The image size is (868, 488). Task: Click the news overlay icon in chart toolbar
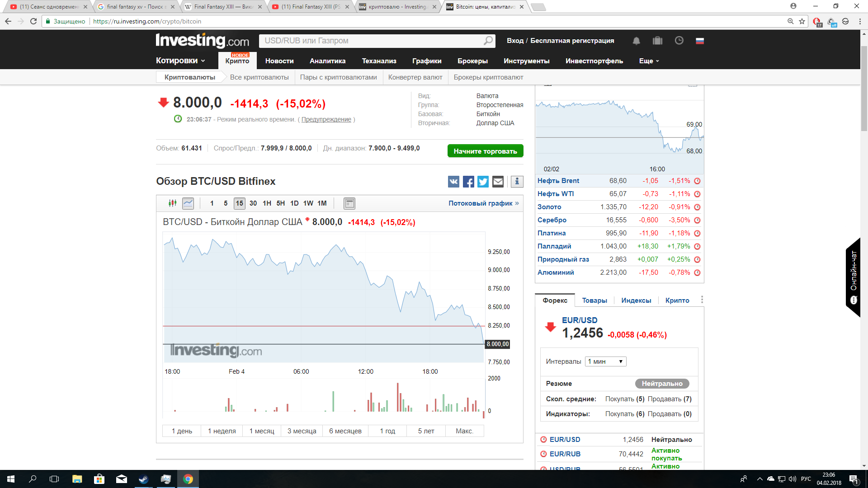click(x=349, y=203)
